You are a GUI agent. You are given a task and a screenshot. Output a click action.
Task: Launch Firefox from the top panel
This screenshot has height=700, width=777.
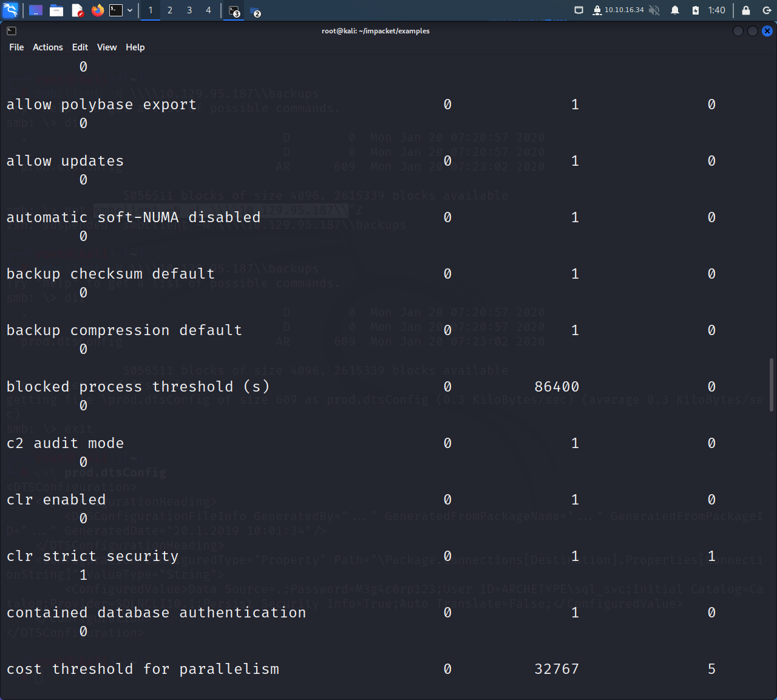(97, 10)
